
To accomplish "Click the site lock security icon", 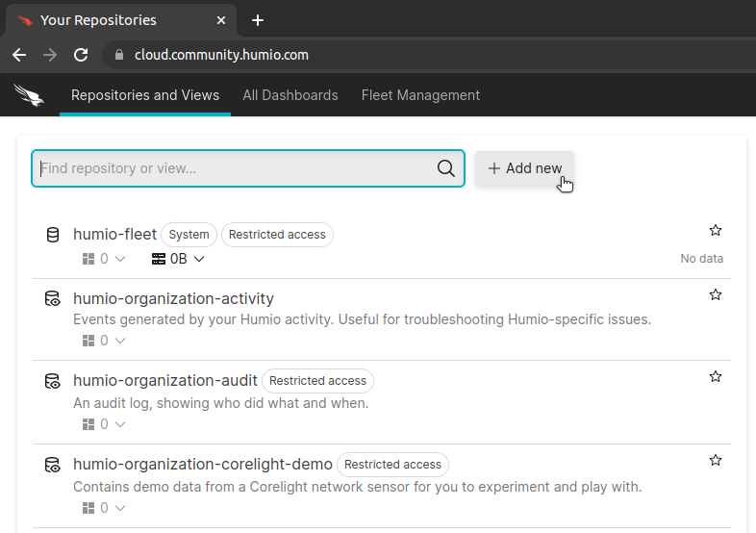I will [119, 55].
